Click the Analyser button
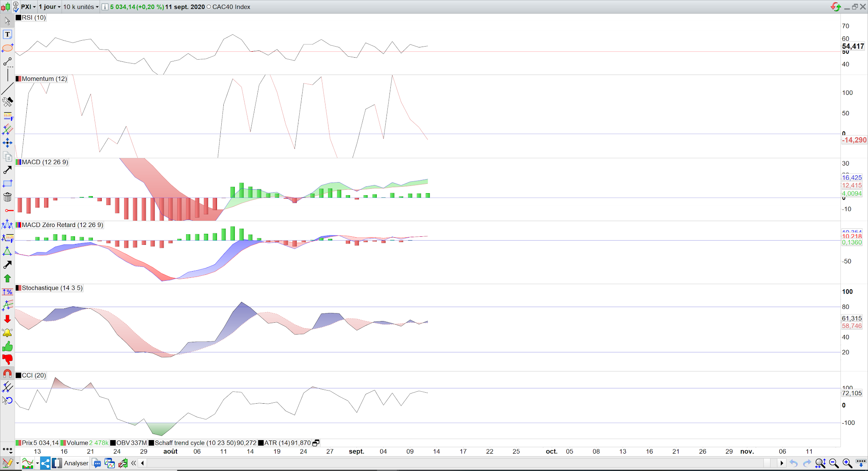 click(x=71, y=463)
